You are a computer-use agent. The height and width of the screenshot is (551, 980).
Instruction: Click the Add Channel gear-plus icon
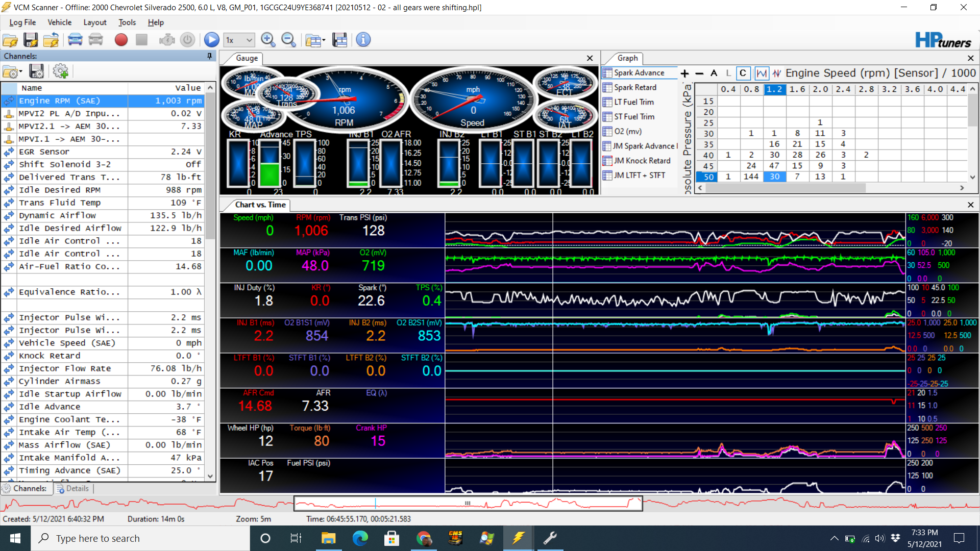[60, 71]
